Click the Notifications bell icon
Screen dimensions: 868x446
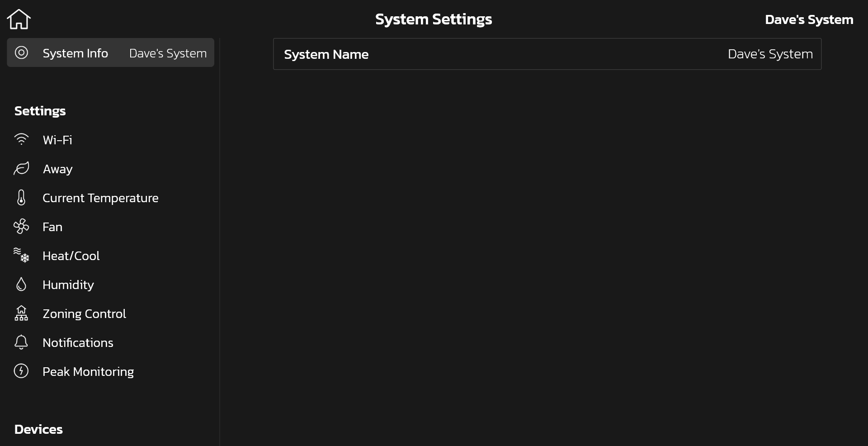pos(21,342)
